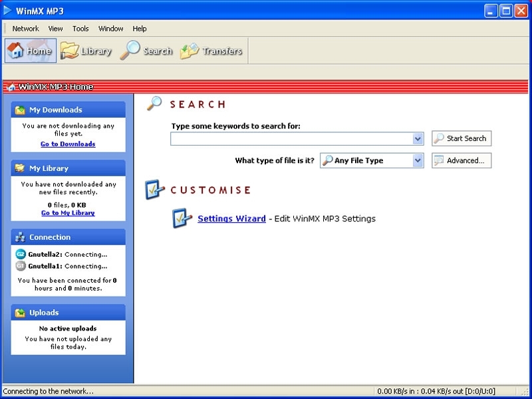This screenshot has width=532, height=399.
Task: Close the WinMX MP3 window
Action: tap(521, 11)
